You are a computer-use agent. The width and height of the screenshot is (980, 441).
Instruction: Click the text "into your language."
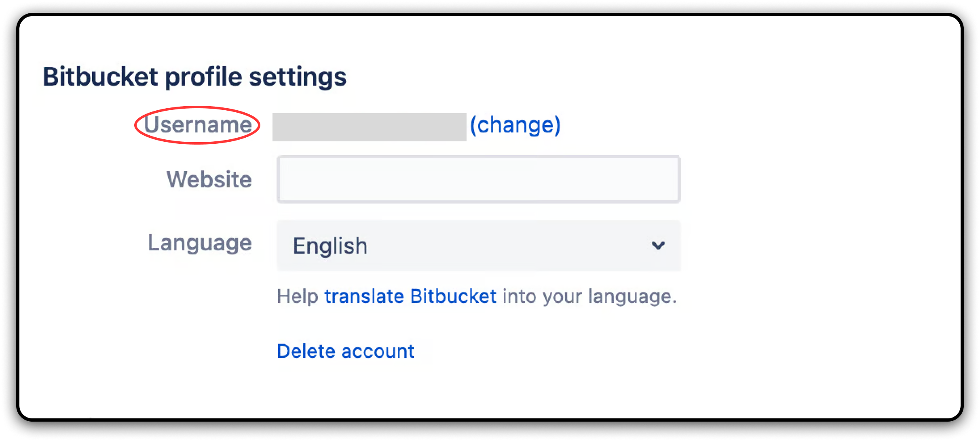(589, 296)
